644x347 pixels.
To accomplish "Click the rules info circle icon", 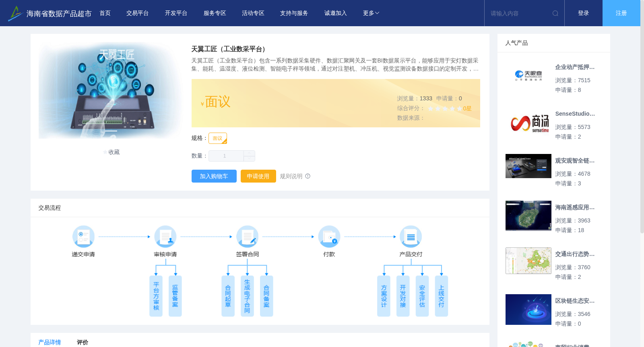I will [308, 176].
